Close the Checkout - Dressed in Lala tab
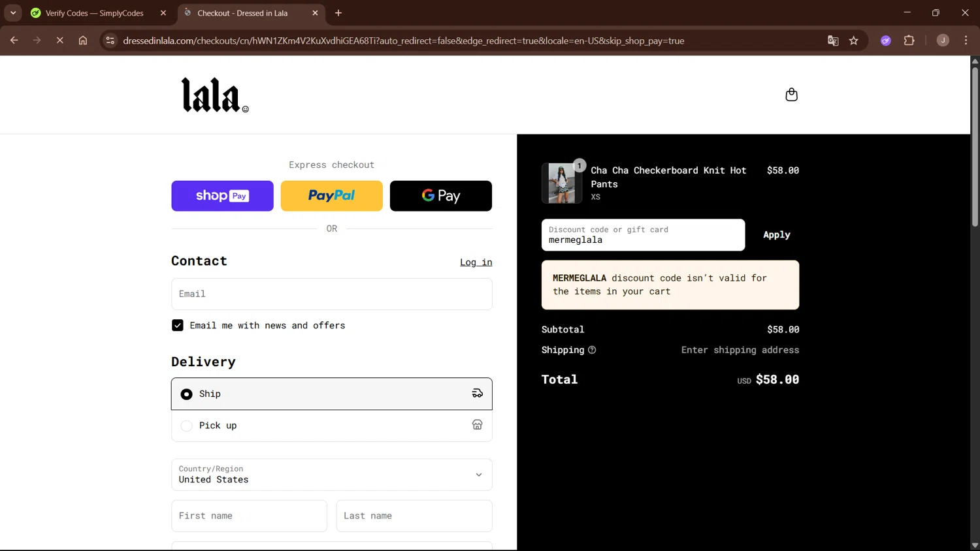The height and width of the screenshot is (551, 980). [x=315, y=13]
